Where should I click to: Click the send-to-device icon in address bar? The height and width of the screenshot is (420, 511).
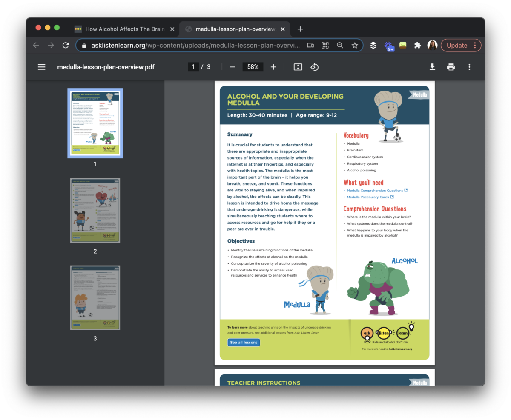[x=310, y=45]
